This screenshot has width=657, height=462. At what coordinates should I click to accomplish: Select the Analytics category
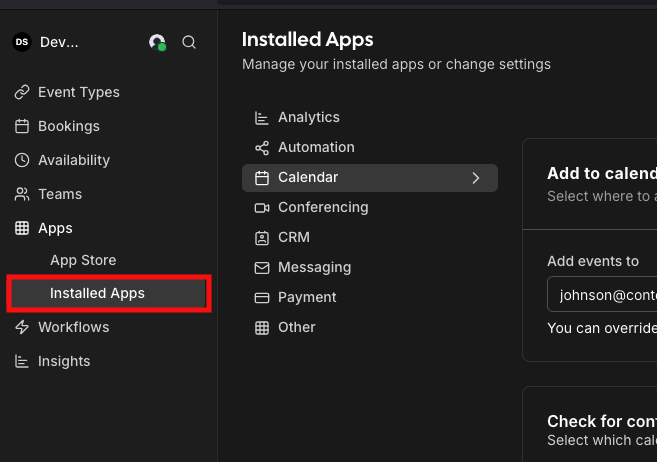coord(308,117)
